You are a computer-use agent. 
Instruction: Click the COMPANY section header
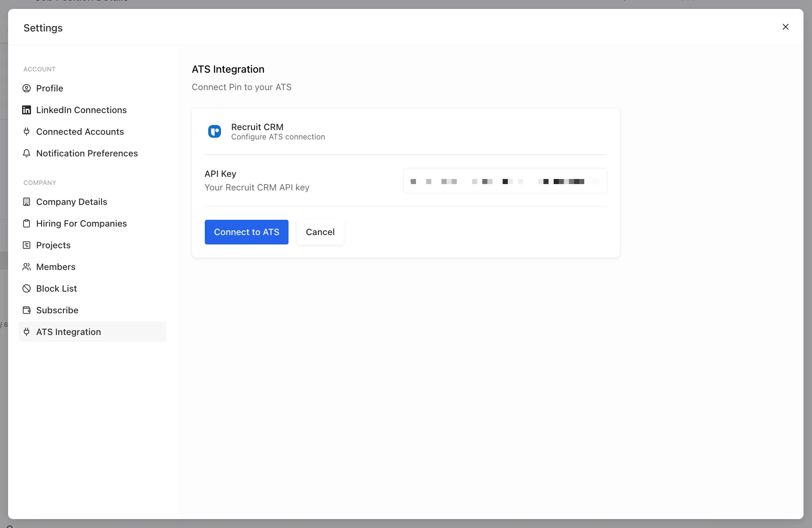(40, 183)
